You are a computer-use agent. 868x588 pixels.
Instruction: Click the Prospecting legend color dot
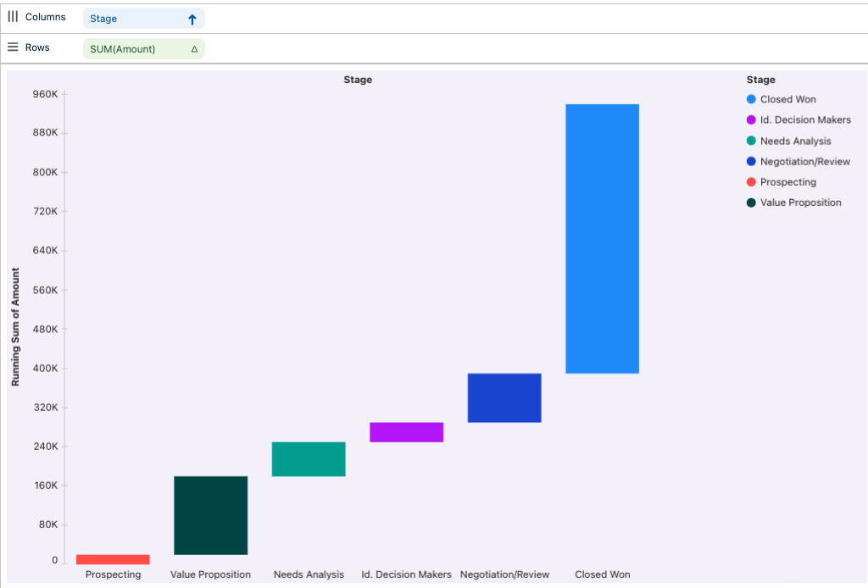tap(751, 182)
